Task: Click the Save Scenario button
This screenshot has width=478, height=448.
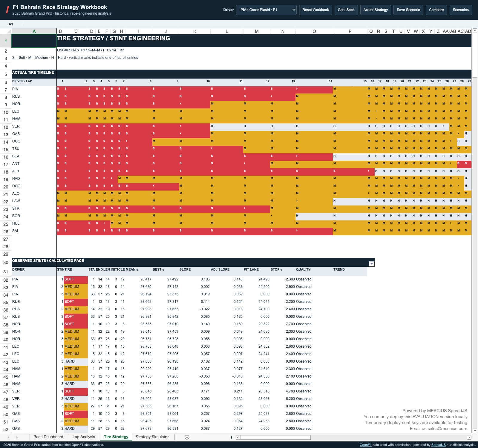Action: click(408, 10)
